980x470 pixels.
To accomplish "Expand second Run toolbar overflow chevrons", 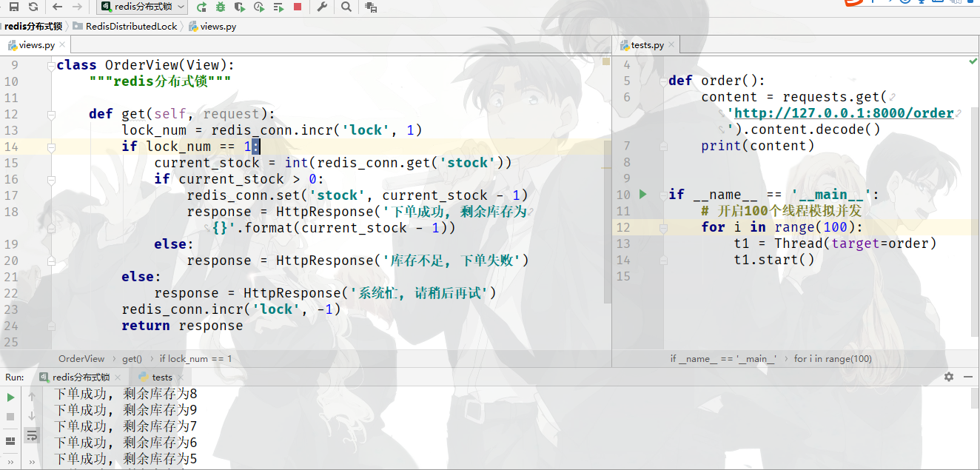I will [32, 463].
